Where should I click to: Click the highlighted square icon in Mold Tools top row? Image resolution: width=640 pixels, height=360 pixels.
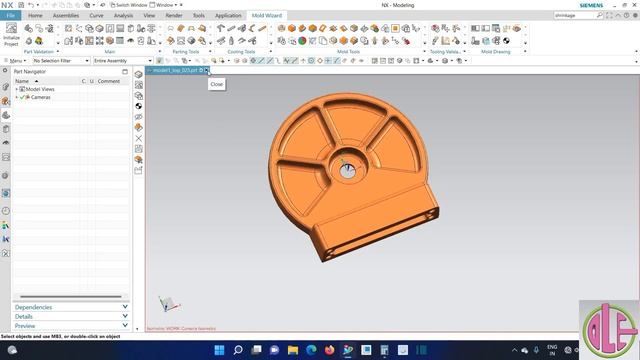pos(395,28)
